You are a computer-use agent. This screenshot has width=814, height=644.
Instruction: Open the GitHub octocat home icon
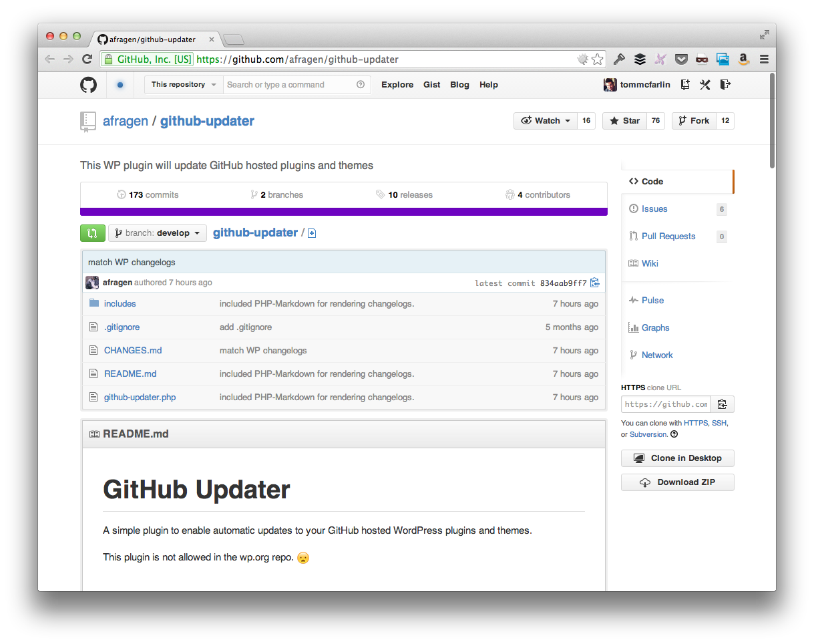click(x=87, y=84)
